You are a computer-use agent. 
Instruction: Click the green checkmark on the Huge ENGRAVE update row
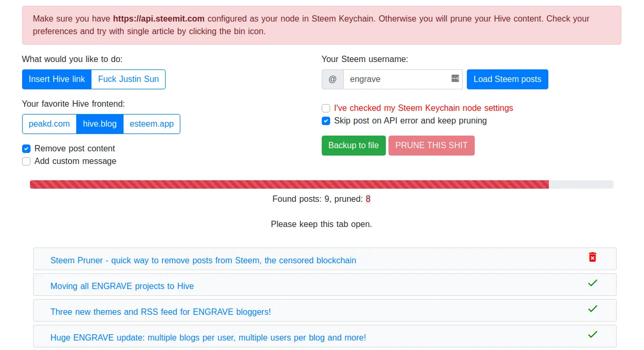592,334
